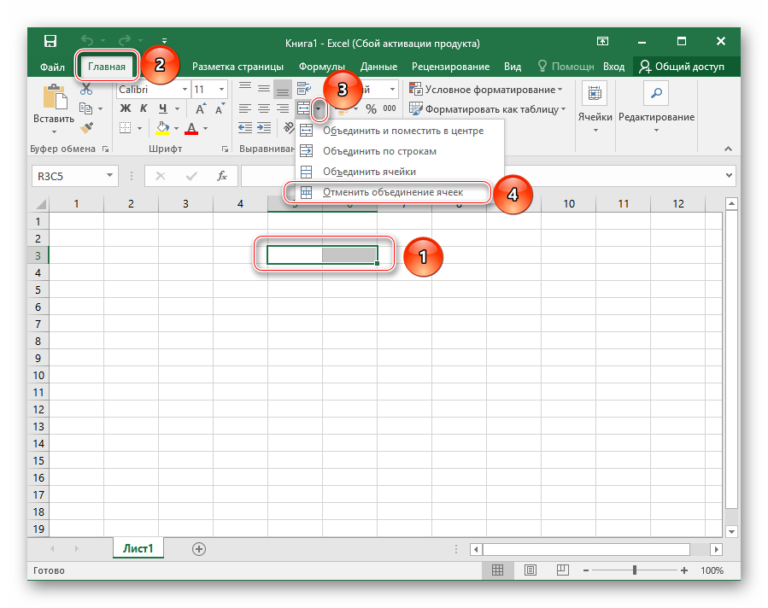Increase cell indent
Image resolution: width=768 pixels, height=608 pixels.
tap(264, 128)
